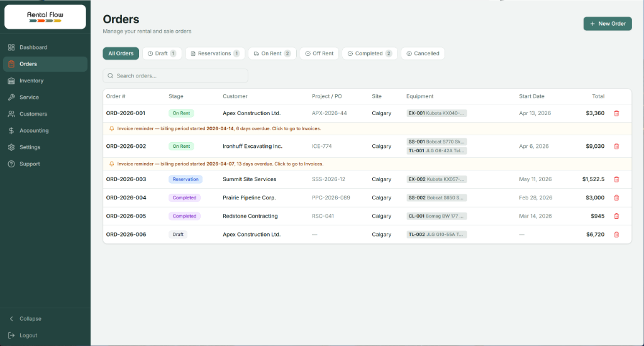Image resolution: width=644 pixels, height=346 pixels.
Task: Filter by On Rent tab
Action: (272, 53)
